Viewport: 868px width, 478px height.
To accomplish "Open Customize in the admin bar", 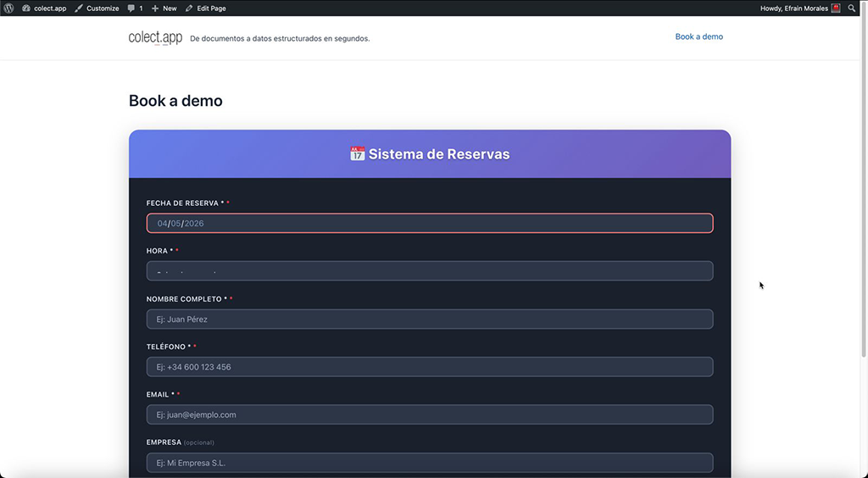I will pyautogui.click(x=97, y=8).
